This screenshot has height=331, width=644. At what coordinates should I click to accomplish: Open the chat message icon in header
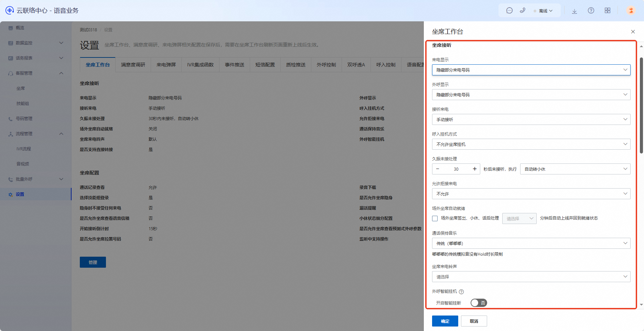pos(509,11)
